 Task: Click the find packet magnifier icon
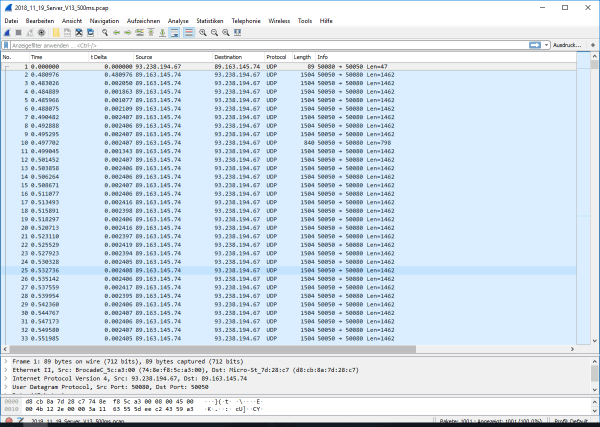tap(106, 32)
